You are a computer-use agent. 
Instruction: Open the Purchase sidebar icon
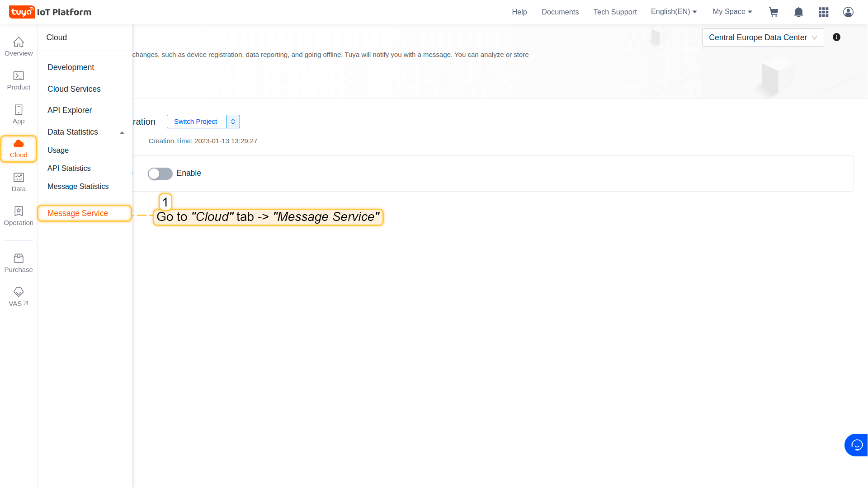tap(19, 263)
